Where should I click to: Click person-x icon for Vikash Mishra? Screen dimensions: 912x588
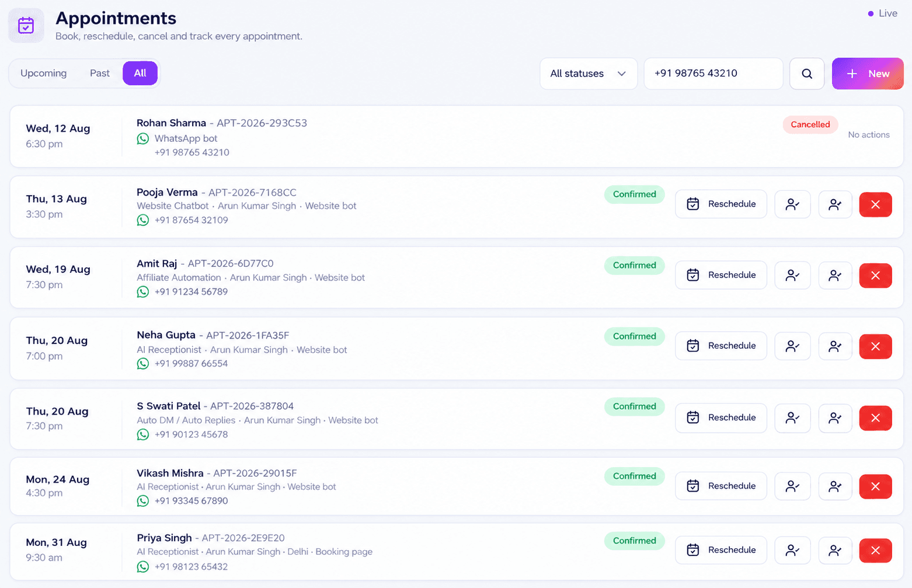(835, 486)
